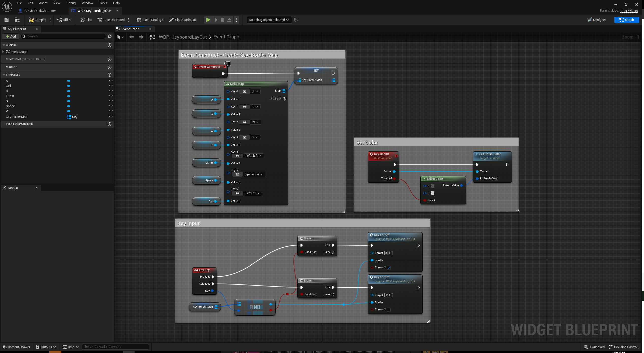Open the Window menu
644x353 pixels.
[87, 3]
